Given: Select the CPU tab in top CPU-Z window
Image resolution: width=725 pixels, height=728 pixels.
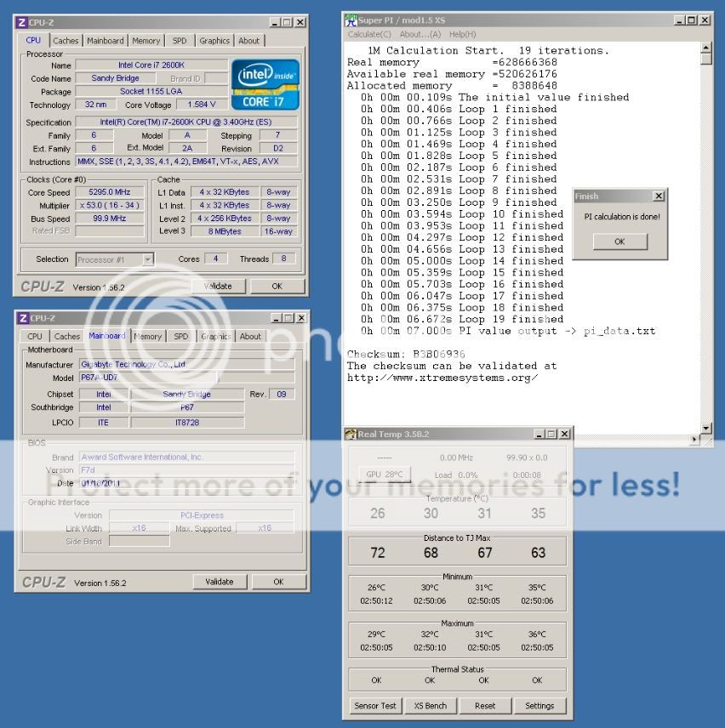Looking at the screenshot, I should pos(33,40).
